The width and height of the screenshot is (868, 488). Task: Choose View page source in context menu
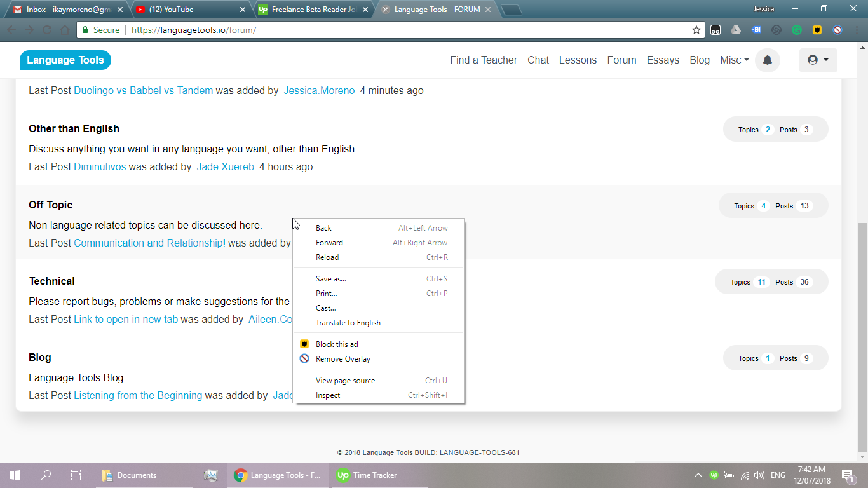(x=345, y=381)
